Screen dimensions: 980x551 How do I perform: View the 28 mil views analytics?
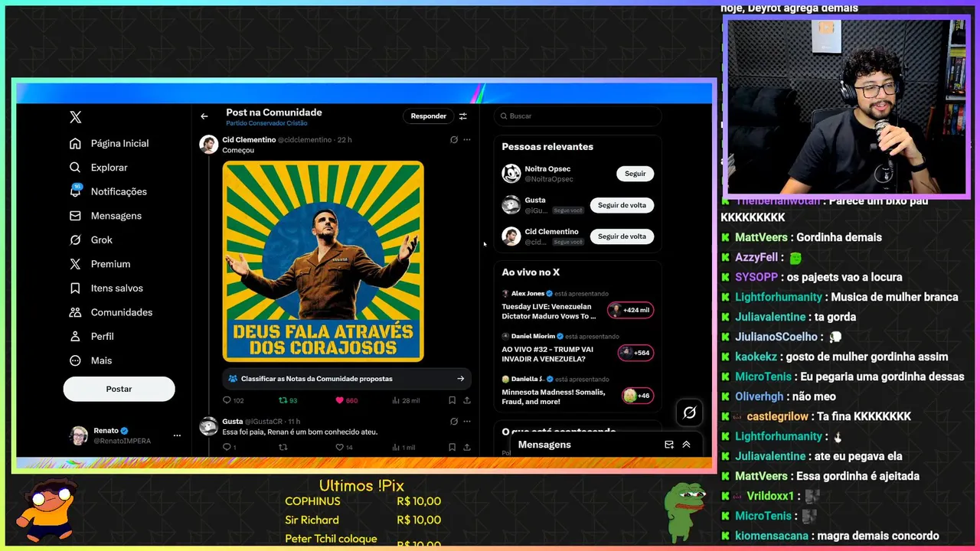[406, 400]
